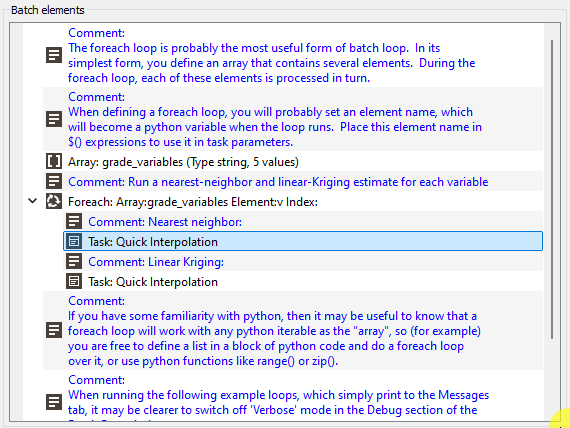Click the comment icon next to 'Linear Kriging'
This screenshot has width=570, height=428.
(x=74, y=261)
